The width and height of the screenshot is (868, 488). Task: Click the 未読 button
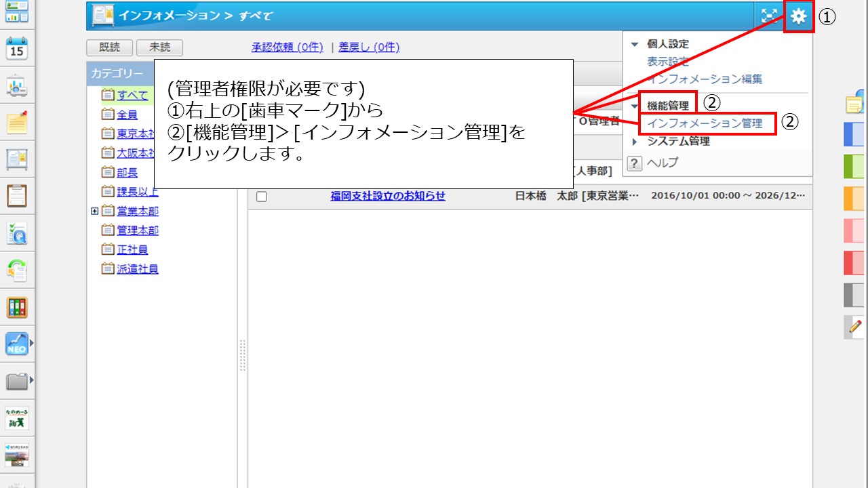point(159,47)
